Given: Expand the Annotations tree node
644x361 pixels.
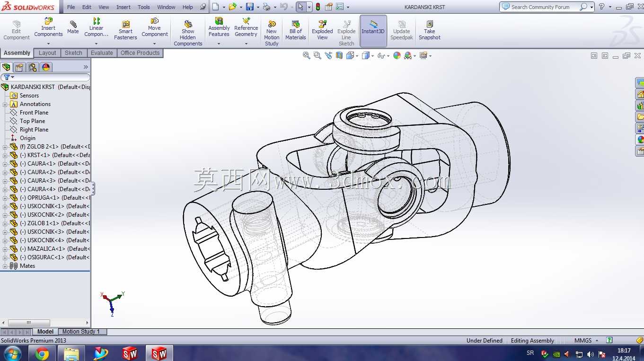Looking at the screenshot, I should tap(5, 104).
